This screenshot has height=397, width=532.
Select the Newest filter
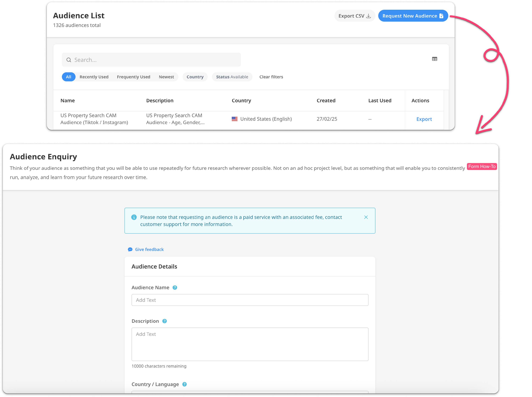pos(166,77)
